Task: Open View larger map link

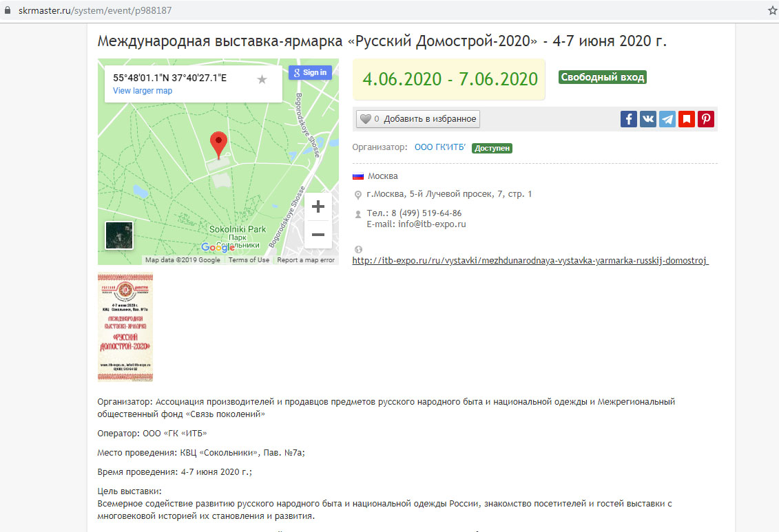Action: [x=143, y=91]
